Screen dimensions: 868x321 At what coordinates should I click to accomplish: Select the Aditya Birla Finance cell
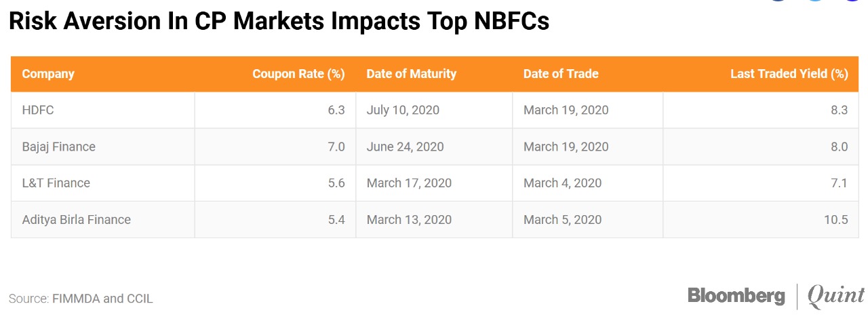click(77, 220)
